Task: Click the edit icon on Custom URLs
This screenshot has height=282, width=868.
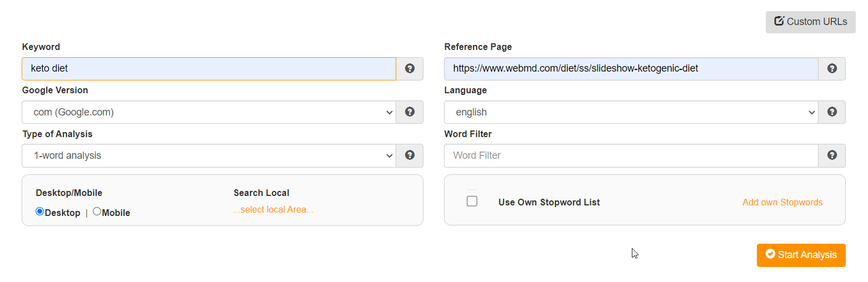Action: pos(779,22)
